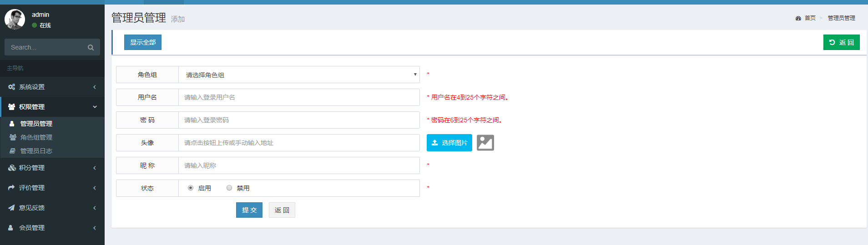The image size is (868, 245).
Task: Click the user icon beside 管理员管理
Action: point(12,124)
